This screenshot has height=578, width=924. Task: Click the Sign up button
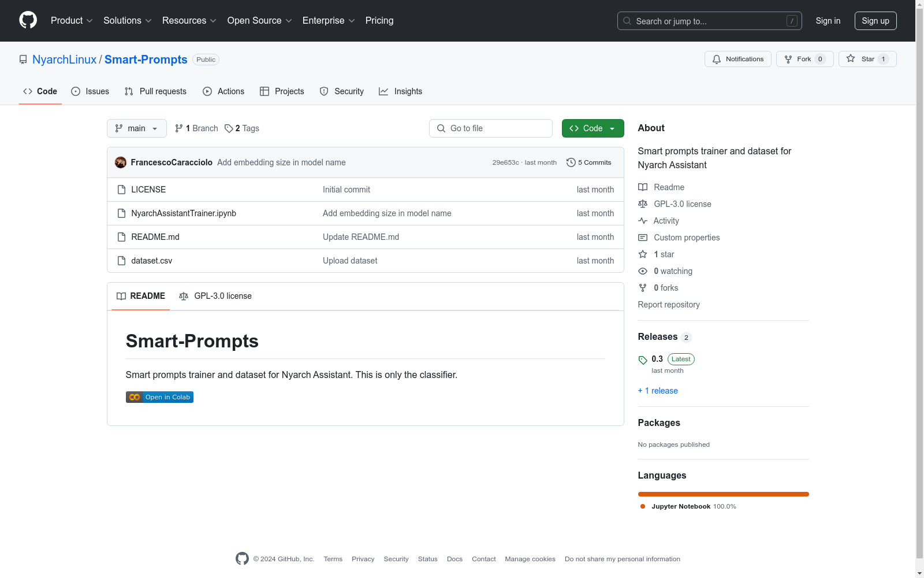tap(875, 21)
